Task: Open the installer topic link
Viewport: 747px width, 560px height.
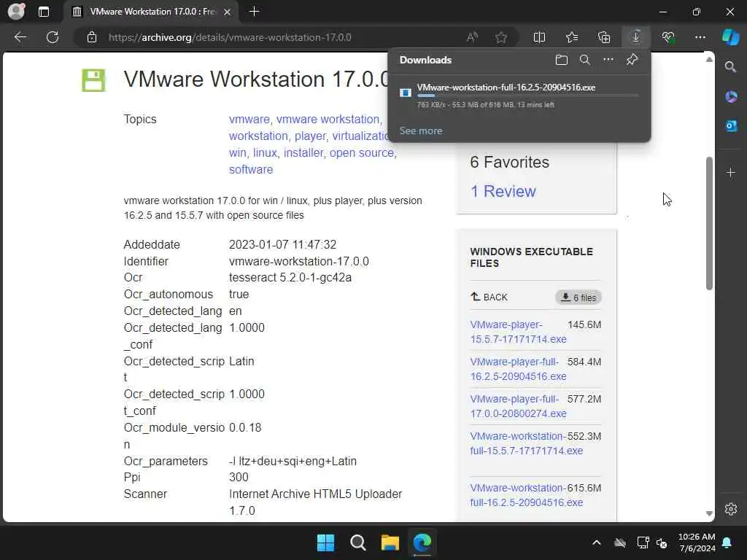Action: pos(303,153)
